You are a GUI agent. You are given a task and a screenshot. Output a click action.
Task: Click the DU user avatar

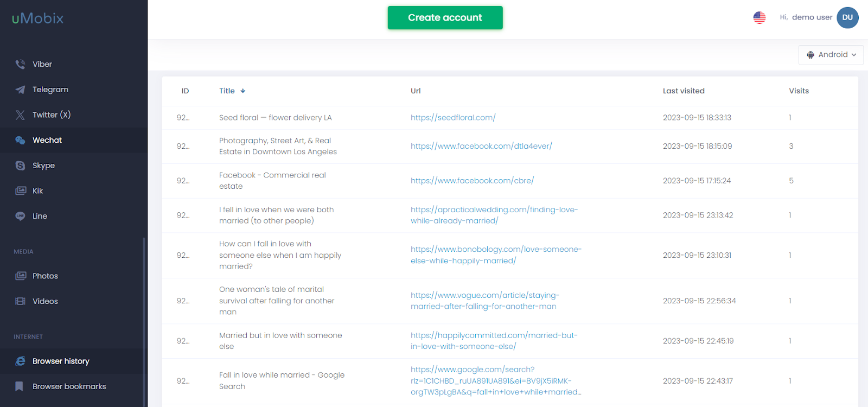[847, 17]
